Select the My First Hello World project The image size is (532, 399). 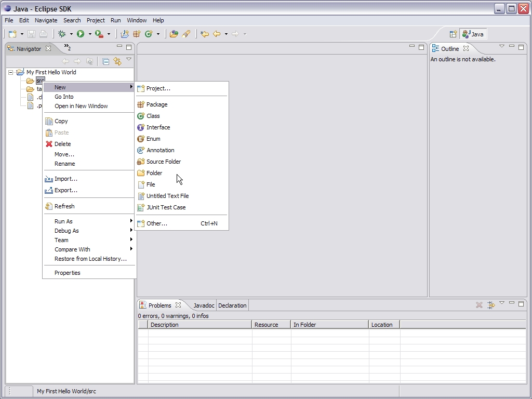(51, 72)
